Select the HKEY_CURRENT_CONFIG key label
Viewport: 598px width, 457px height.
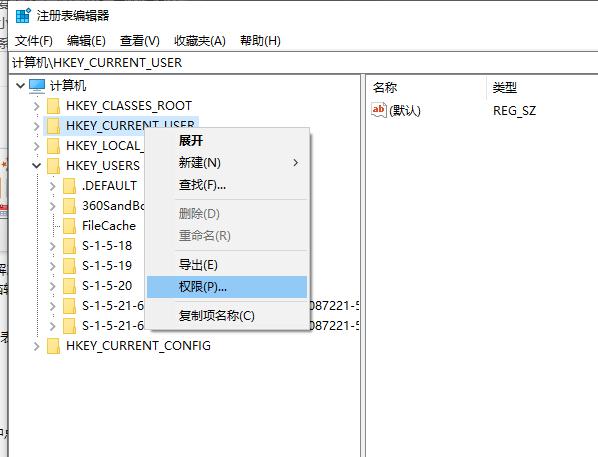coord(138,346)
